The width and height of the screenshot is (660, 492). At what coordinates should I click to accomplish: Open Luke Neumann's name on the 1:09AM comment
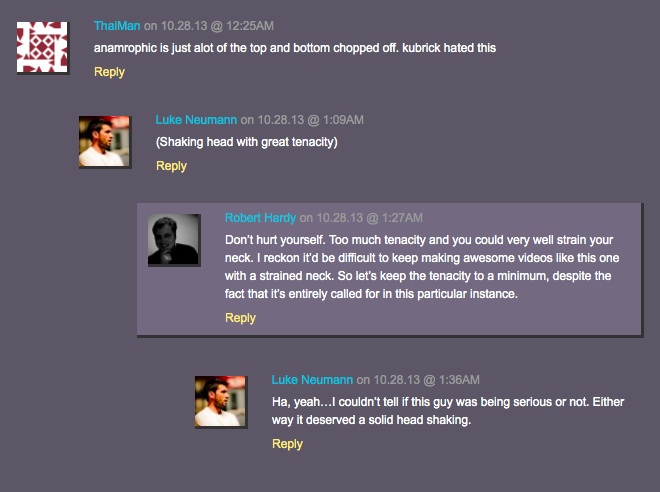[x=196, y=120]
